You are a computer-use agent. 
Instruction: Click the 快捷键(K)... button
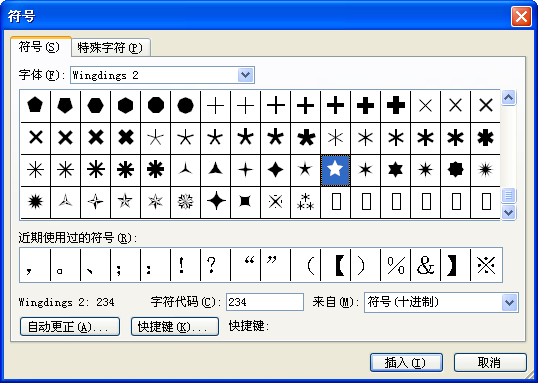click(x=175, y=326)
